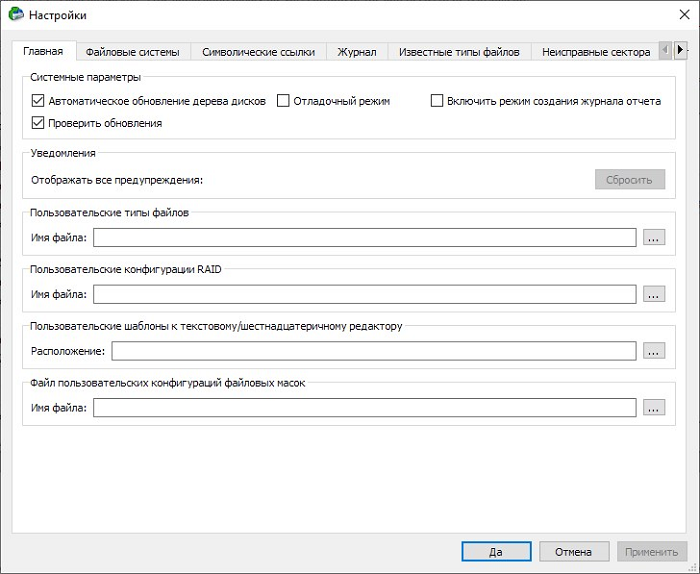Browse for the file masks configuration file
This screenshot has width=700, height=574.
click(x=654, y=408)
